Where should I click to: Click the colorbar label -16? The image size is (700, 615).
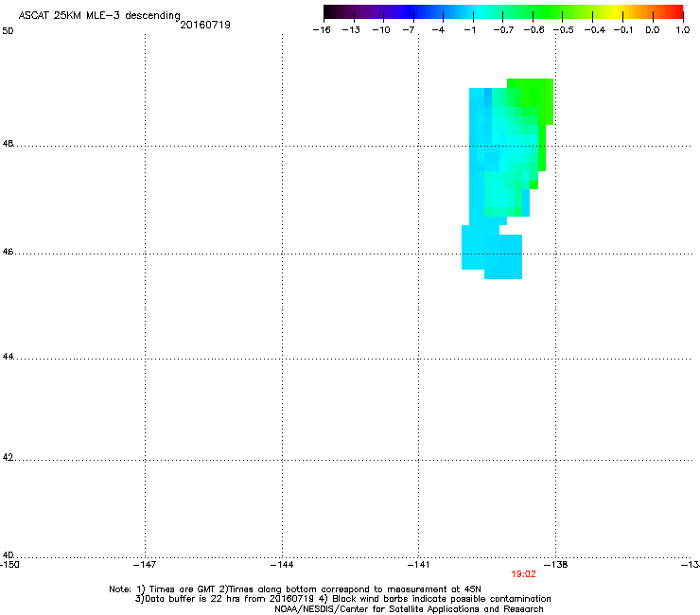[322, 30]
